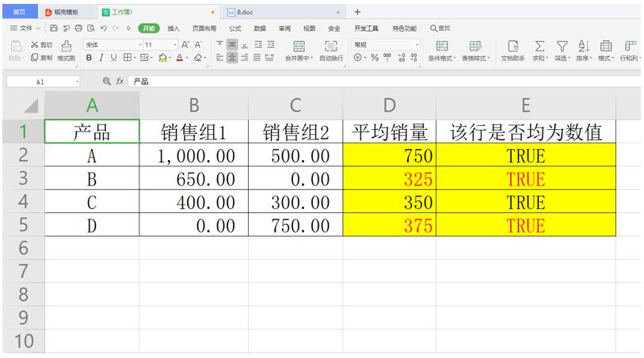Click the formula bar showing 产品

pos(384,82)
